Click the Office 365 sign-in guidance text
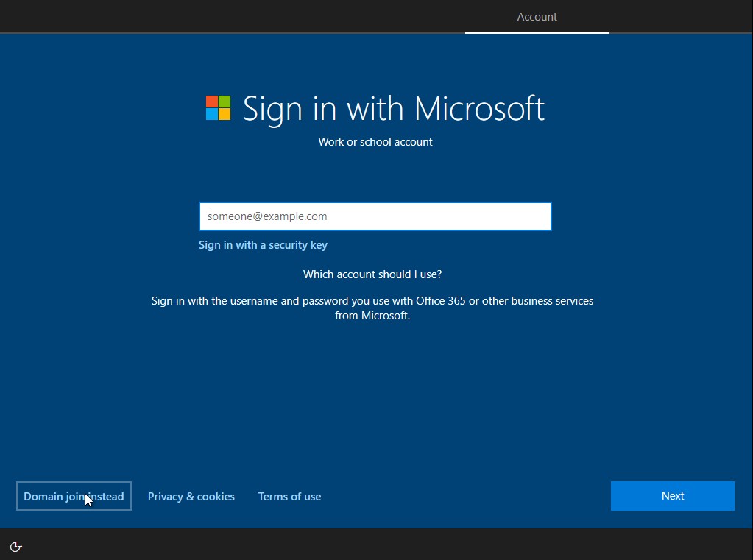Viewport: 753px width, 560px height. (372, 308)
